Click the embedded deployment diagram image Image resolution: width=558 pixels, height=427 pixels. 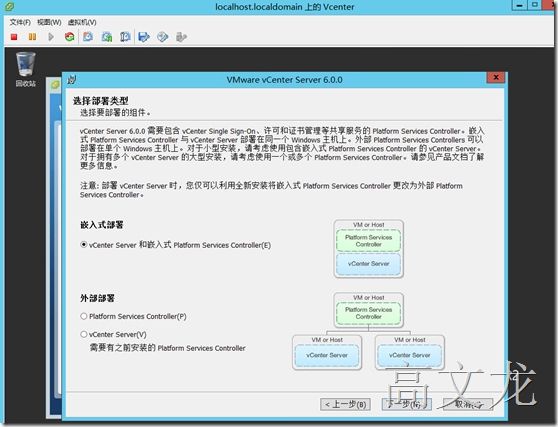pos(369,249)
